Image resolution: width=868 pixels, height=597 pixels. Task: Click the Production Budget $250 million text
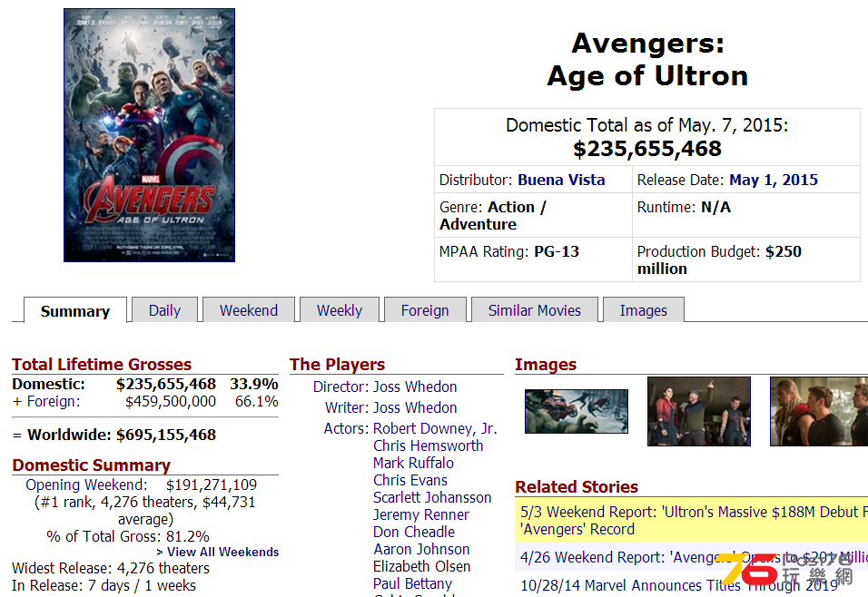(719, 260)
